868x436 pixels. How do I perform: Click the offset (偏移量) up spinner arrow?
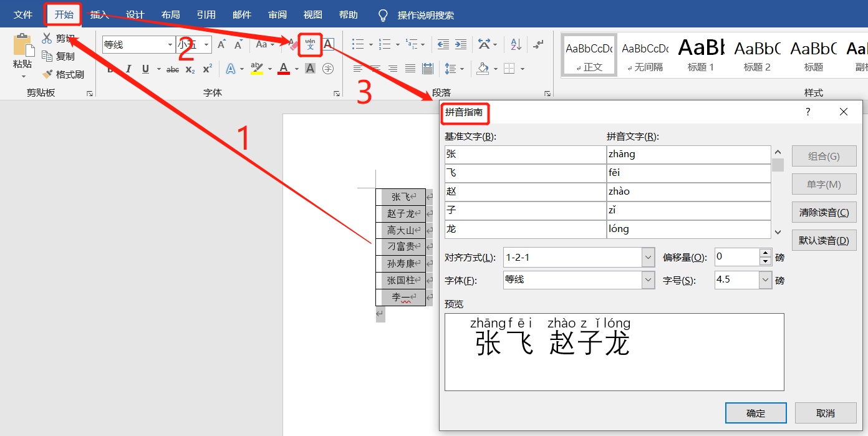click(766, 253)
